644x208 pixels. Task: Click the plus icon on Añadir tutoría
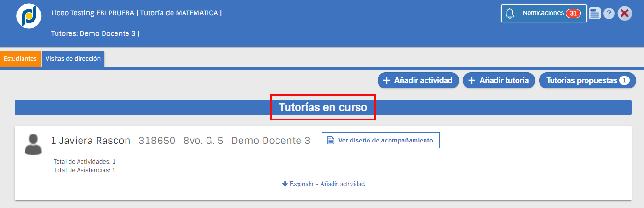[471, 81]
